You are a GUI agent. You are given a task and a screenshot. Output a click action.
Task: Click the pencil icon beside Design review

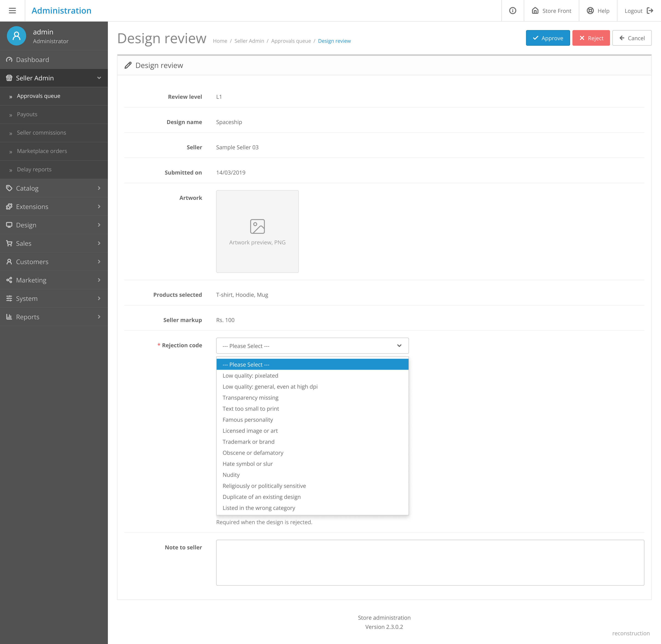(128, 65)
